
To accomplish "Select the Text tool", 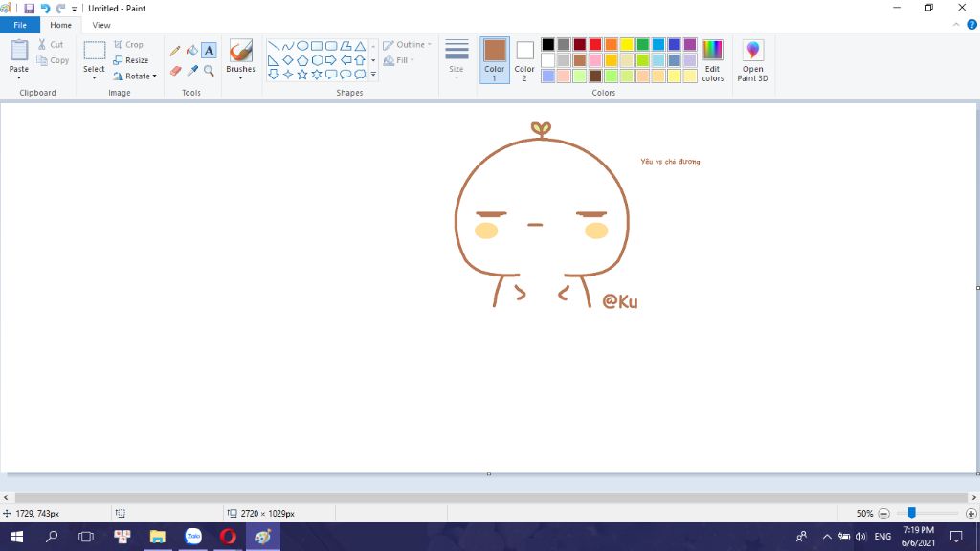I will pyautogui.click(x=209, y=51).
